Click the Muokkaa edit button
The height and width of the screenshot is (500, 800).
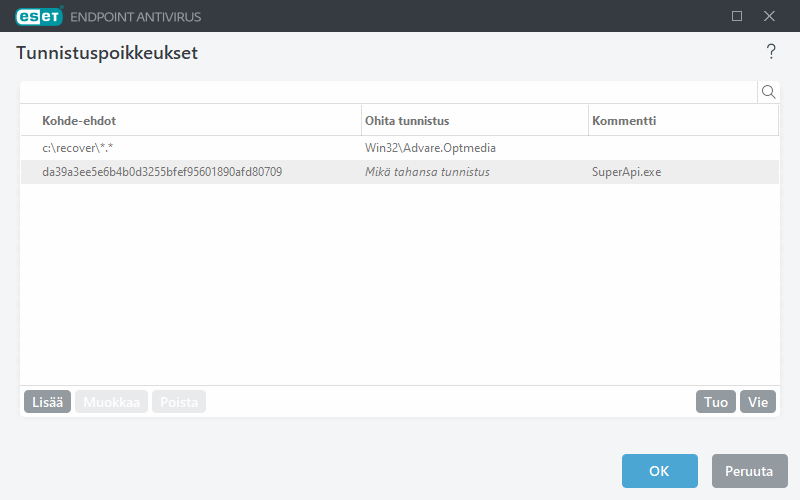click(x=111, y=402)
